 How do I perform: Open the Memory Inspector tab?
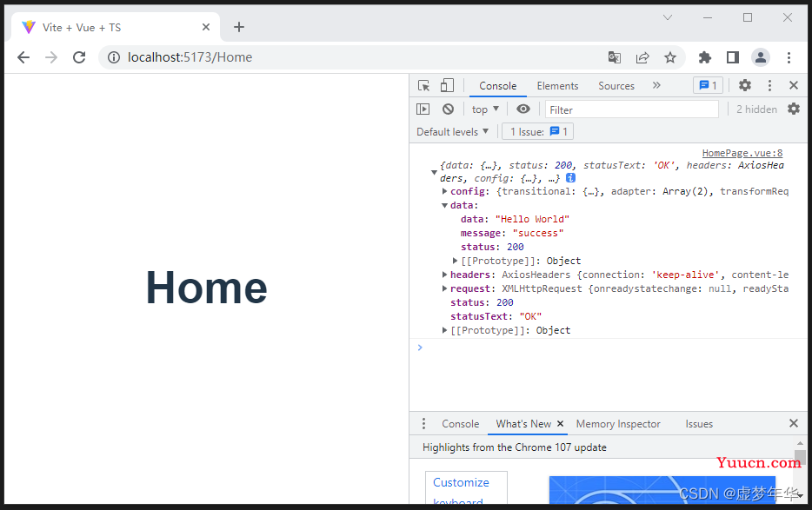pyautogui.click(x=618, y=424)
